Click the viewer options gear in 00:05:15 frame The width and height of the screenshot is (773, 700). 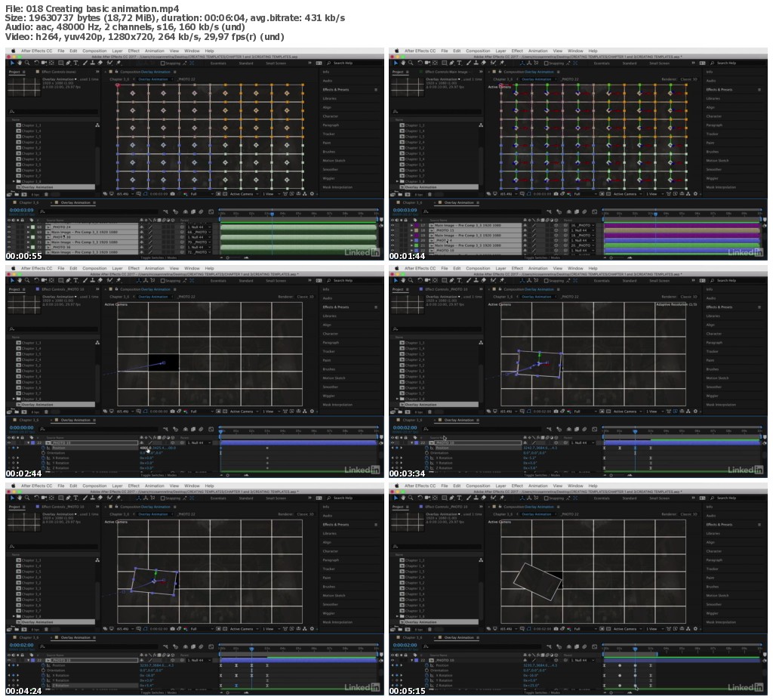pyautogui.click(x=695, y=629)
